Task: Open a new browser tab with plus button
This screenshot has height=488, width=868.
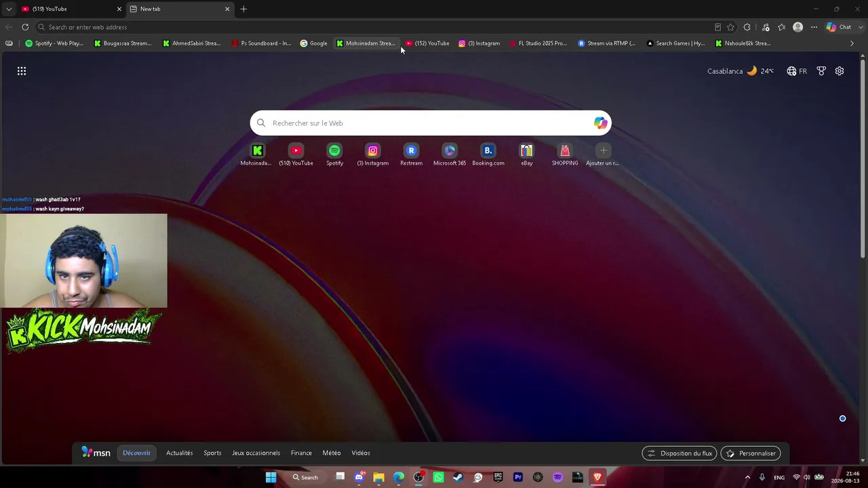Action: (x=243, y=9)
